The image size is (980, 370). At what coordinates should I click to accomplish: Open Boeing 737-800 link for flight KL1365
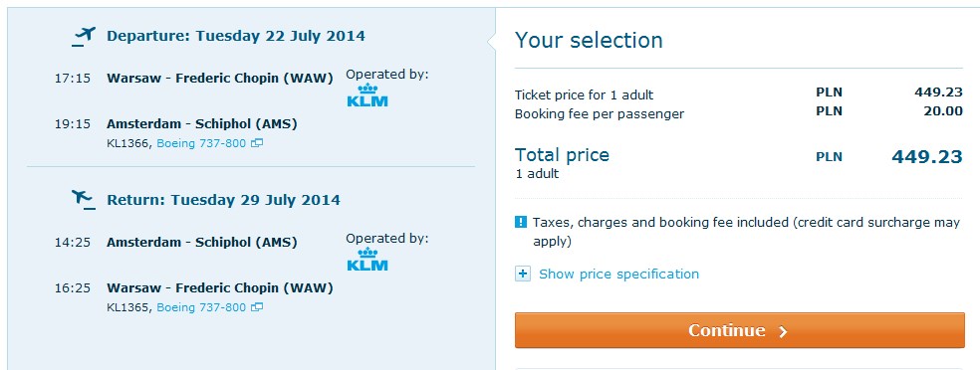point(201,307)
